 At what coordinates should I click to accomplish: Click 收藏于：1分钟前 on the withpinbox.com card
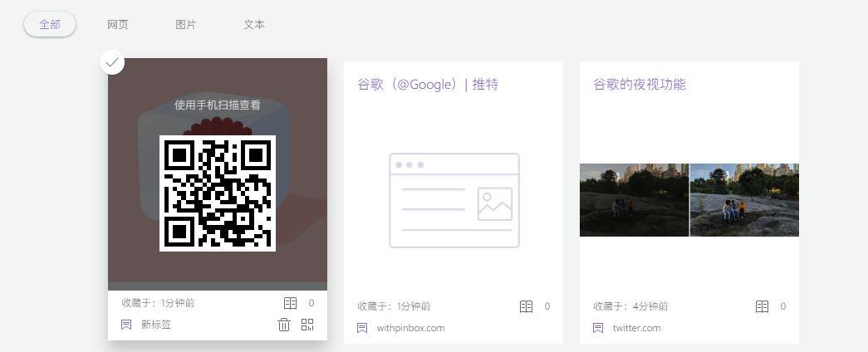pyautogui.click(x=394, y=306)
